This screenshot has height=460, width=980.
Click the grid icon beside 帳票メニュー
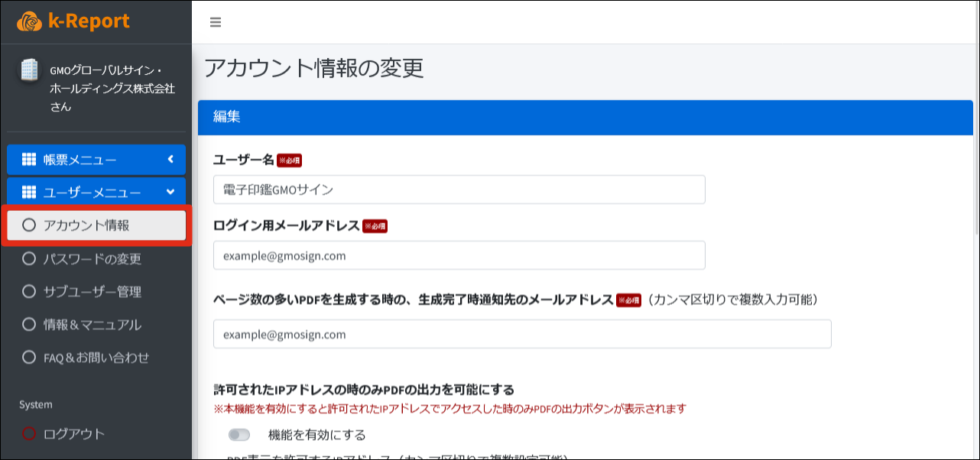click(29, 160)
